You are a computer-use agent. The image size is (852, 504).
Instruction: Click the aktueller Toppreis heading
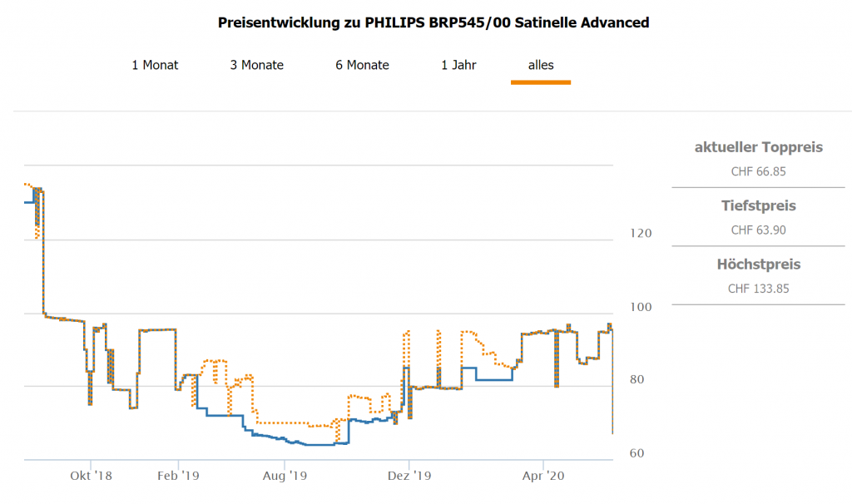pos(758,147)
